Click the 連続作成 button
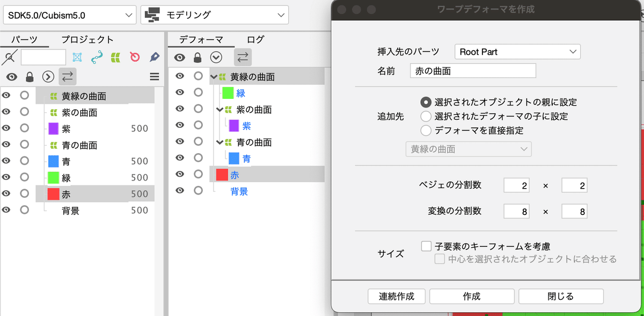Viewport: 644px width, 316px height. click(x=396, y=296)
